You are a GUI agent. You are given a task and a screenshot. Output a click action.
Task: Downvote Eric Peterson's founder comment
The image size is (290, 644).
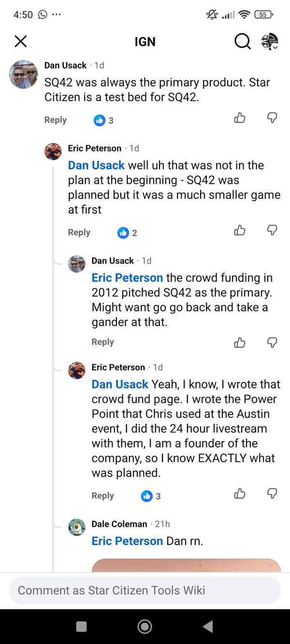[x=272, y=493]
